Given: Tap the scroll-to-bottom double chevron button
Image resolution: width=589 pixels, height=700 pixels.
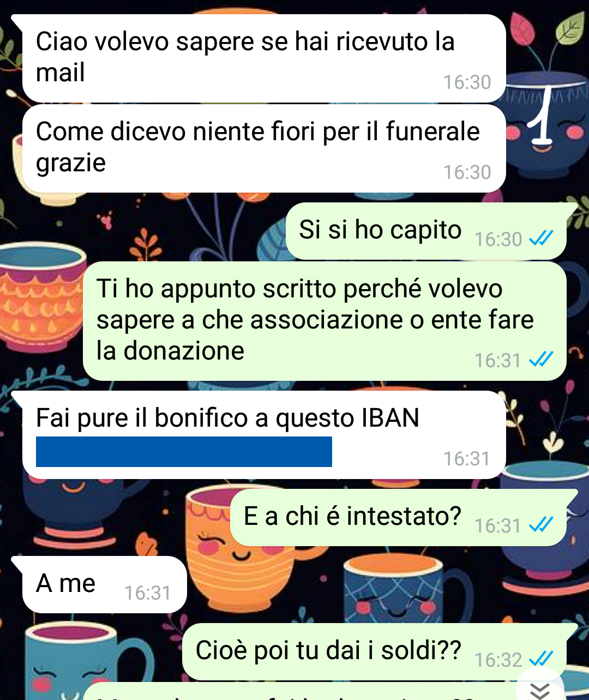Looking at the screenshot, I should click(x=540, y=689).
